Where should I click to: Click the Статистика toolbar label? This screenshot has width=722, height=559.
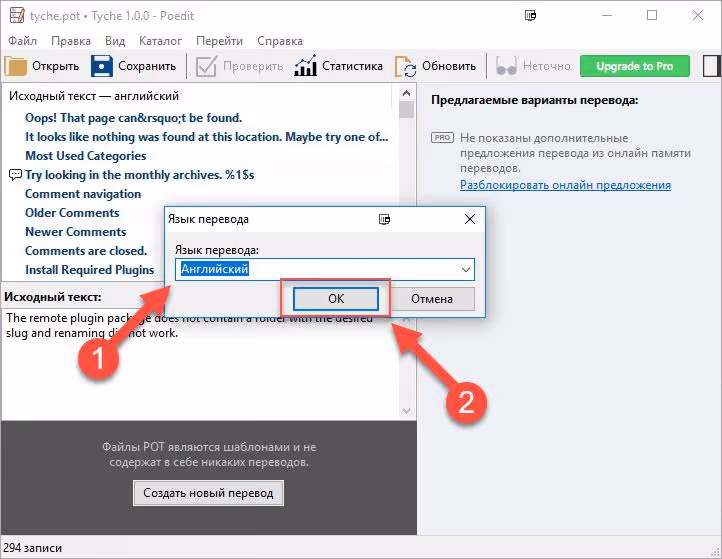pos(352,66)
